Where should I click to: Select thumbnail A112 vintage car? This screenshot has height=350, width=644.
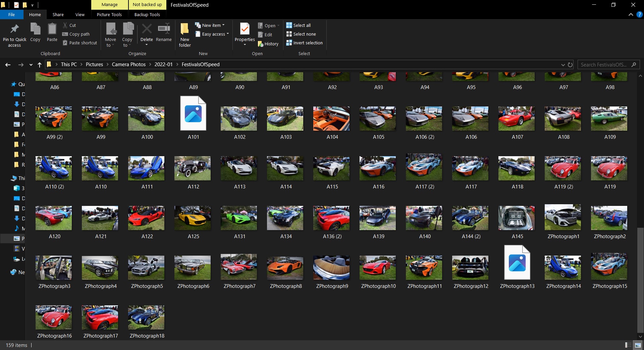tap(193, 168)
